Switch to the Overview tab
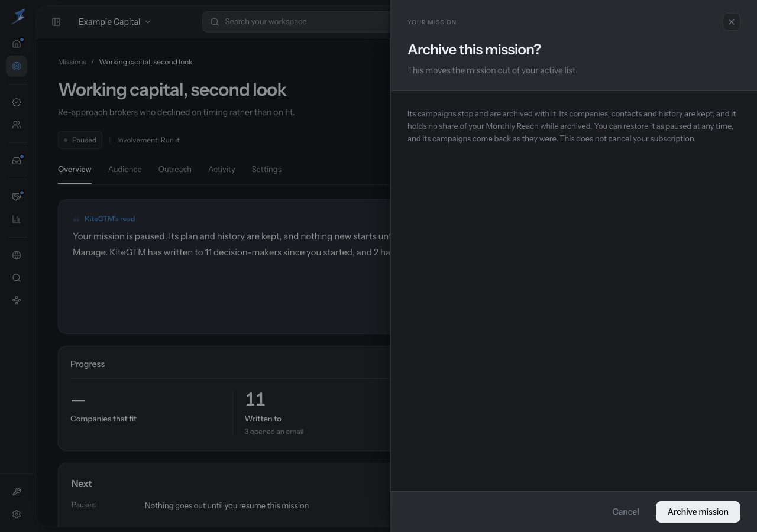This screenshot has height=532, width=757. (75, 170)
